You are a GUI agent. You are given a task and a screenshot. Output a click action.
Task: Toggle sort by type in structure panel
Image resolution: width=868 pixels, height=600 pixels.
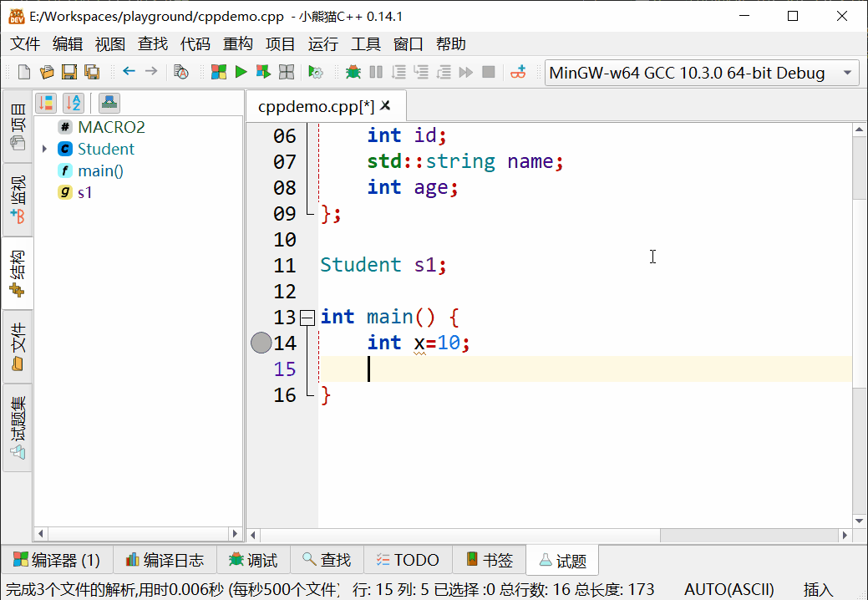(x=46, y=103)
